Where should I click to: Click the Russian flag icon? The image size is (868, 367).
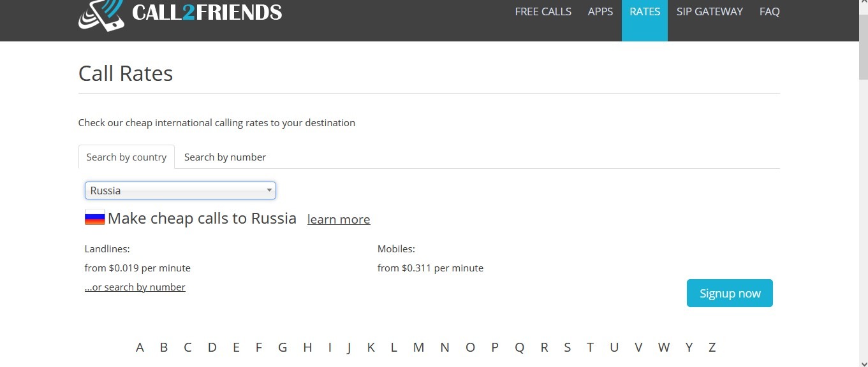coord(94,218)
